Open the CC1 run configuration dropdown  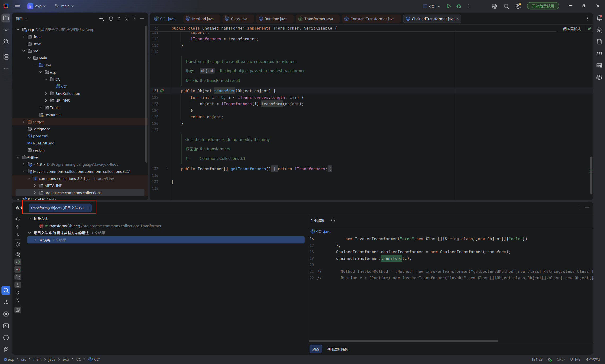[432, 6]
